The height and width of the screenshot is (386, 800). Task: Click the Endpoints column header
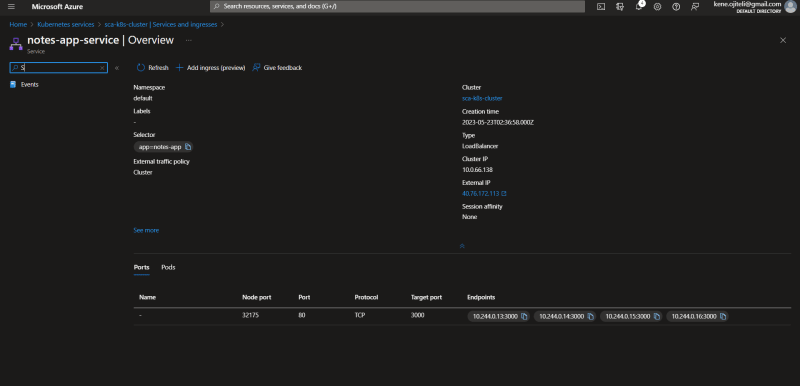click(481, 297)
